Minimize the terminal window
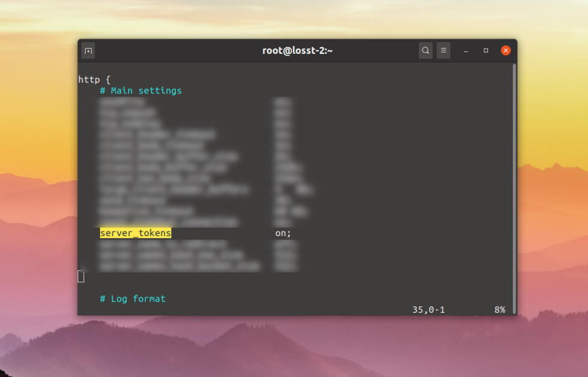 pos(466,50)
